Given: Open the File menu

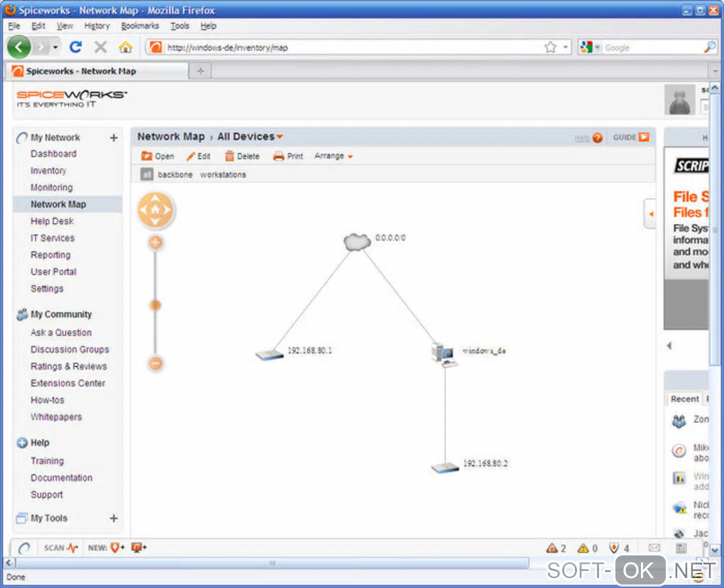Looking at the screenshot, I should coord(14,26).
